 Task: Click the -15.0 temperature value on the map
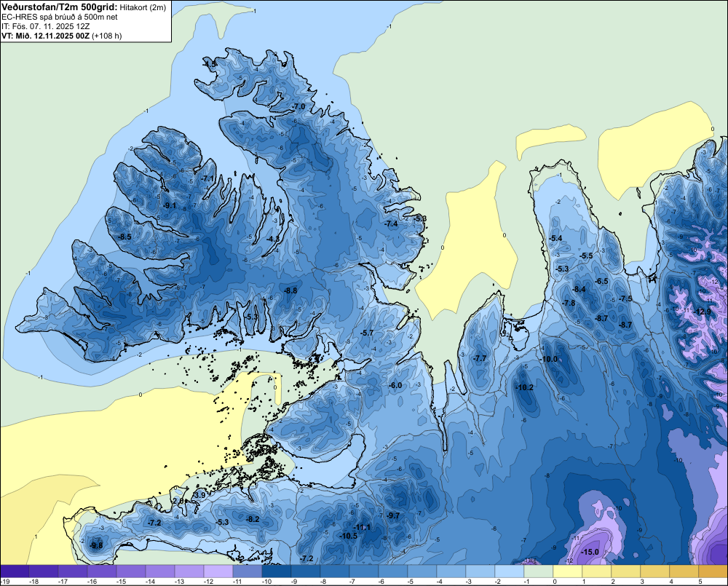[590, 552]
